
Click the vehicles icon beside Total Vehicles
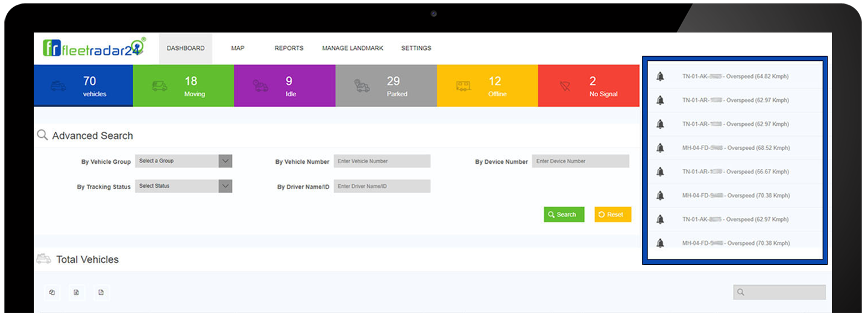(43, 259)
